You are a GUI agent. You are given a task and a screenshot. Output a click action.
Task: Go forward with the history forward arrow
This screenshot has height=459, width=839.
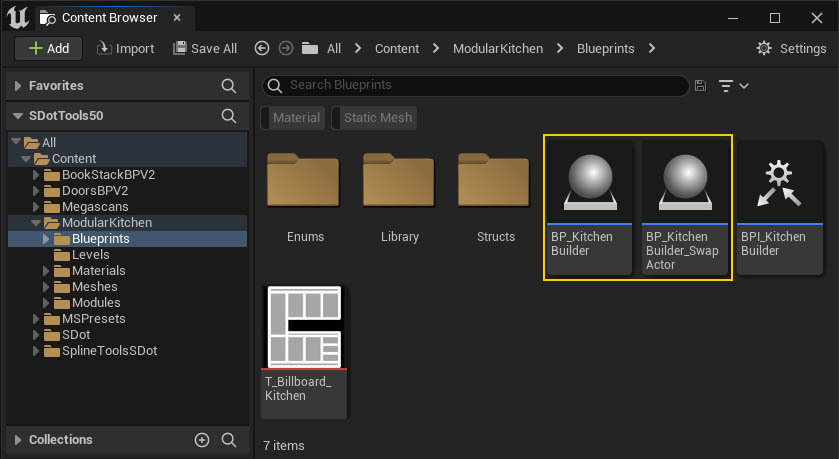click(286, 48)
